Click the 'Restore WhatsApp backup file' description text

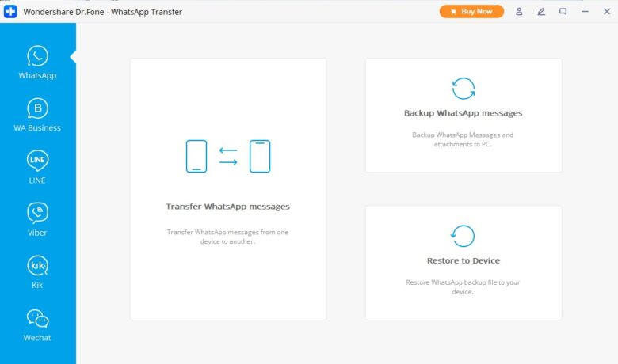(x=463, y=286)
